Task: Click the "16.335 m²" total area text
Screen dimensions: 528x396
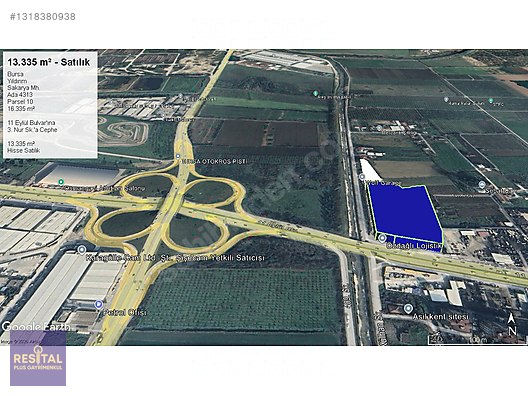Action: [21, 109]
